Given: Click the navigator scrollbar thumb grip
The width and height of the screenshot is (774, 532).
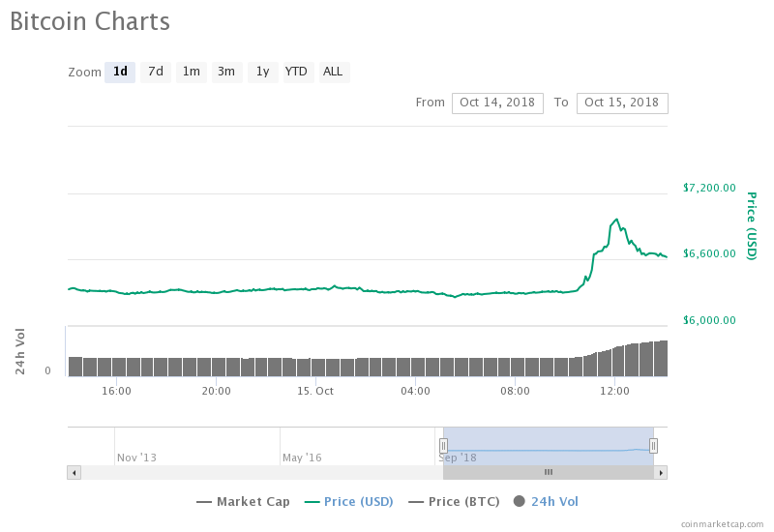Looking at the screenshot, I should pyautogui.click(x=549, y=472).
